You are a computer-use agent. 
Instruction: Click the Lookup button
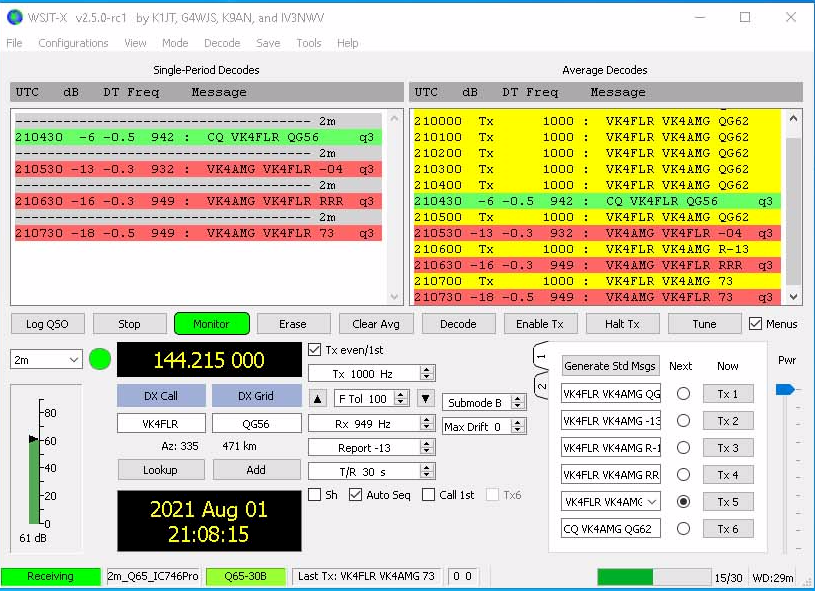click(x=161, y=470)
